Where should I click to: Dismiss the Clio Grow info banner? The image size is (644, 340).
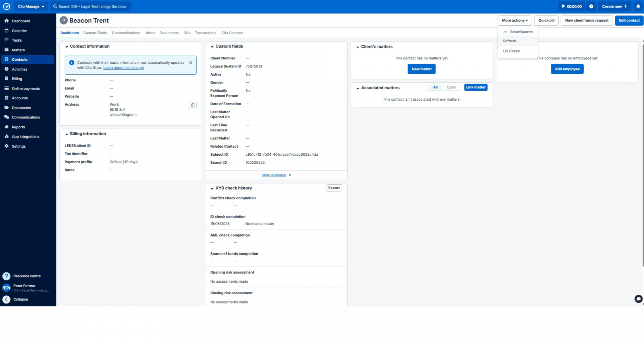190,62
